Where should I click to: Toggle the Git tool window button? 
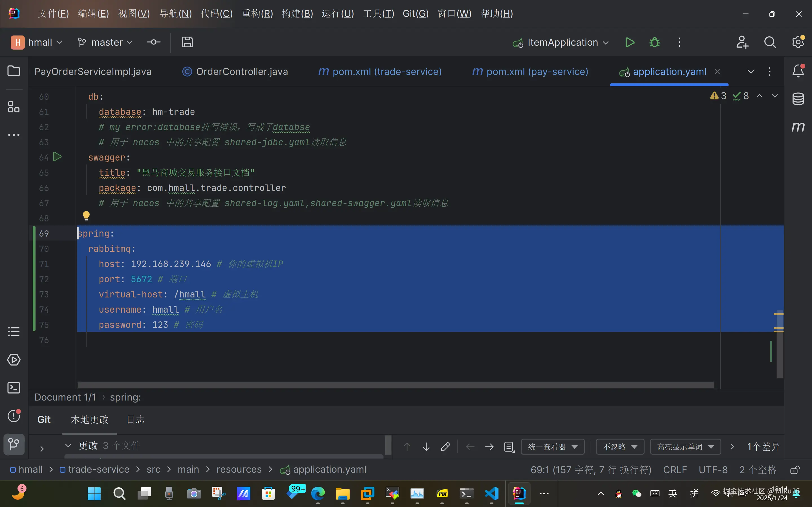[x=14, y=444]
